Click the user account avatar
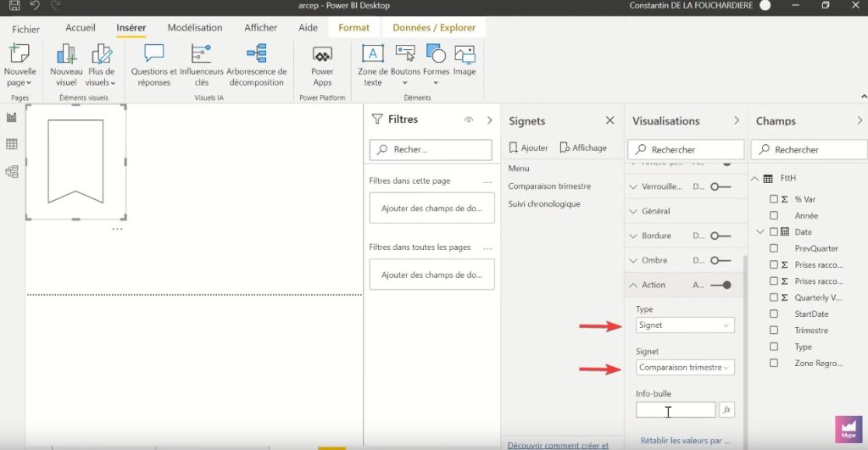868x450 pixels. click(765, 6)
